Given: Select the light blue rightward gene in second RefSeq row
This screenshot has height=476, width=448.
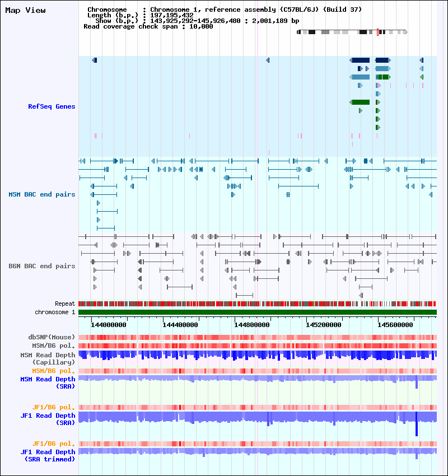Looking at the screenshot, I should 383,69.
